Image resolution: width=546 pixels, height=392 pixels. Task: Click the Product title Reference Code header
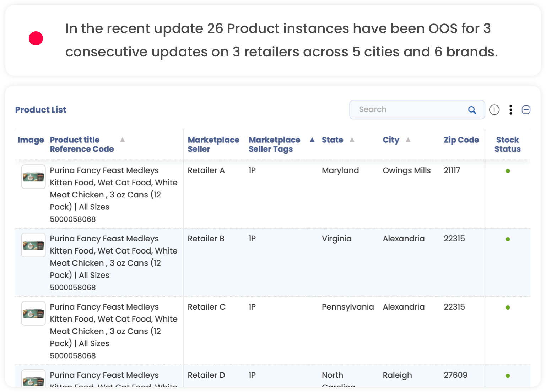82,145
